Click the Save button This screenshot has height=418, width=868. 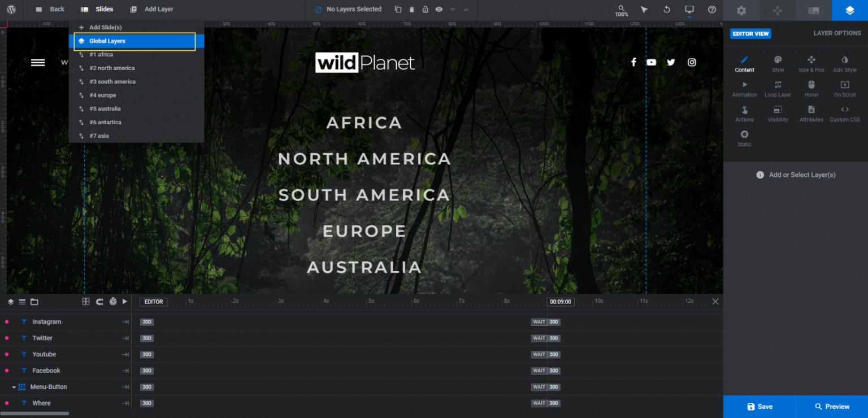(759, 406)
